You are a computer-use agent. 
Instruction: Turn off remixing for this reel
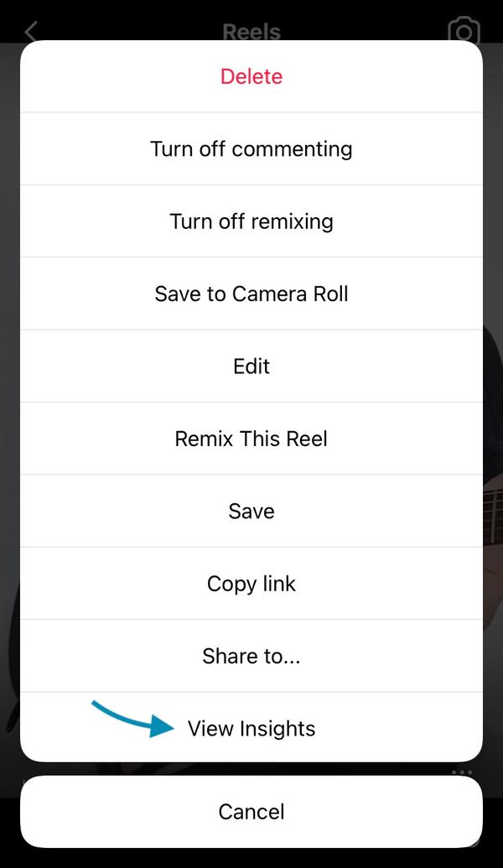click(251, 221)
